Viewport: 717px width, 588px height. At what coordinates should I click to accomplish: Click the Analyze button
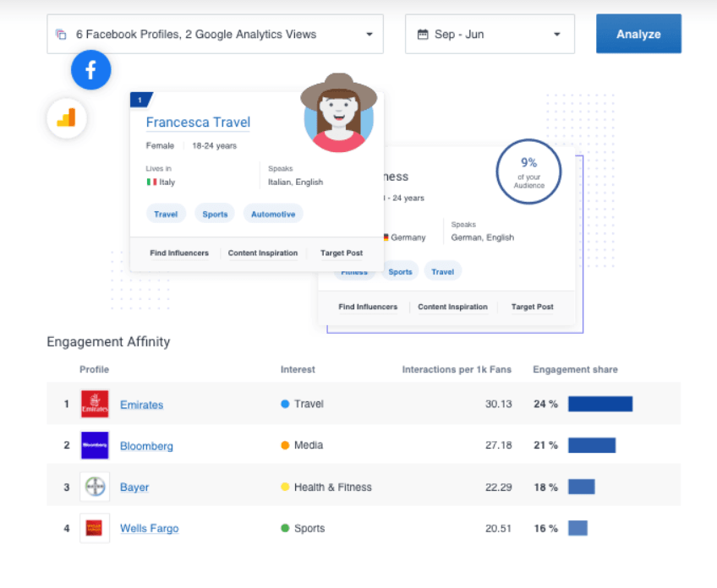[x=638, y=34]
